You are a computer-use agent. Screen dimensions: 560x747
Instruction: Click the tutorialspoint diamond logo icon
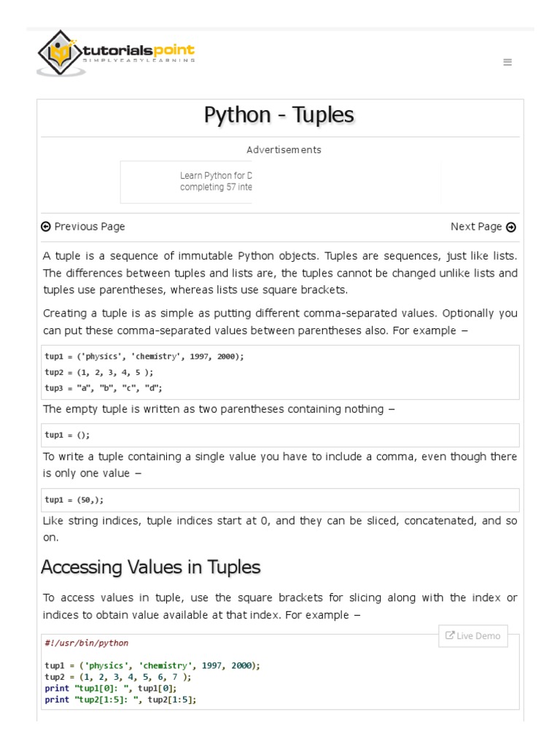point(59,53)
